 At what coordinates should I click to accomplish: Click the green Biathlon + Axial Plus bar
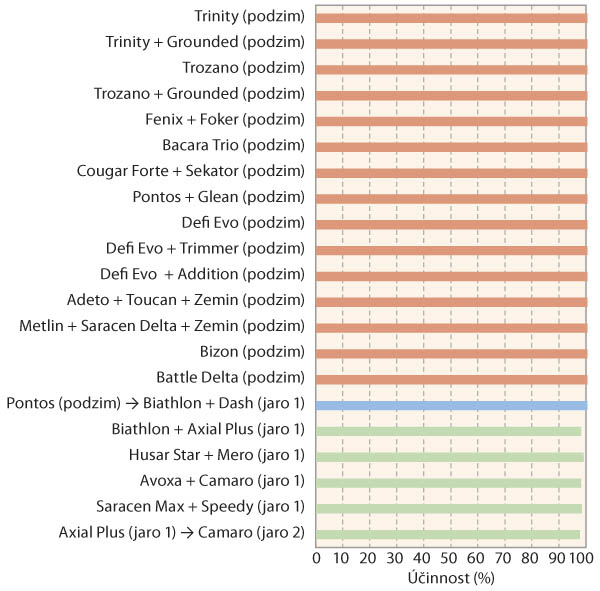click(x=448, y=431)
